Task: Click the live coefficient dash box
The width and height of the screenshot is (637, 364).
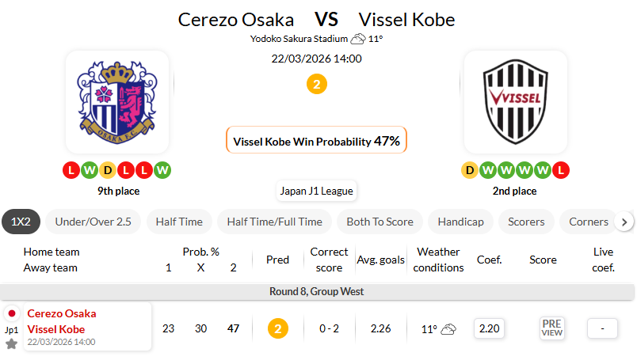Action: [603, 328]
